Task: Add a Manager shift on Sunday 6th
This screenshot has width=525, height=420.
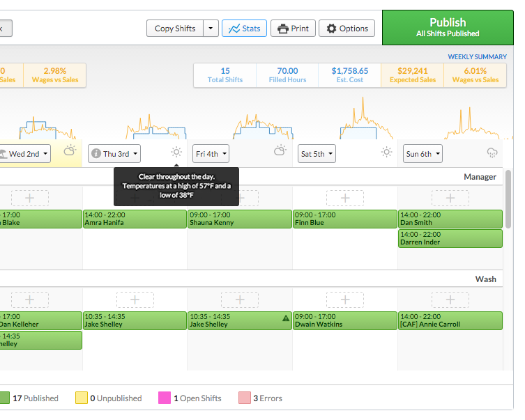Action: 450,199
